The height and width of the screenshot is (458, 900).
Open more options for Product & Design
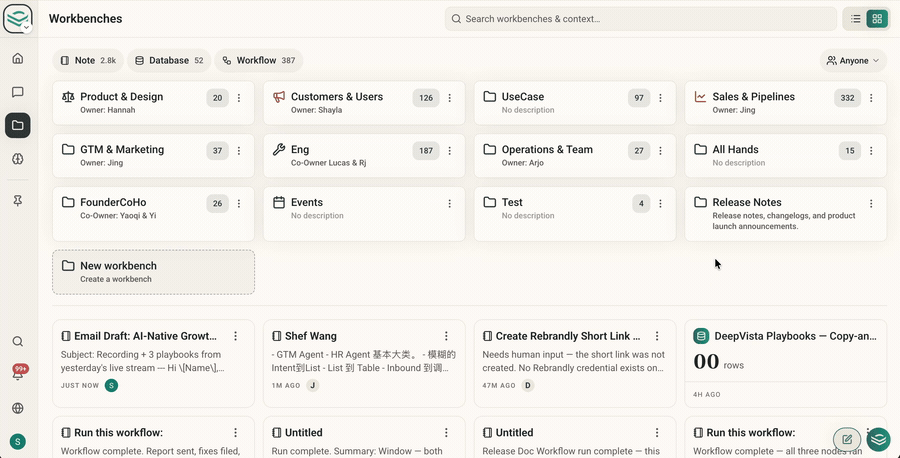pyautogui.click(x=239, y=98)
